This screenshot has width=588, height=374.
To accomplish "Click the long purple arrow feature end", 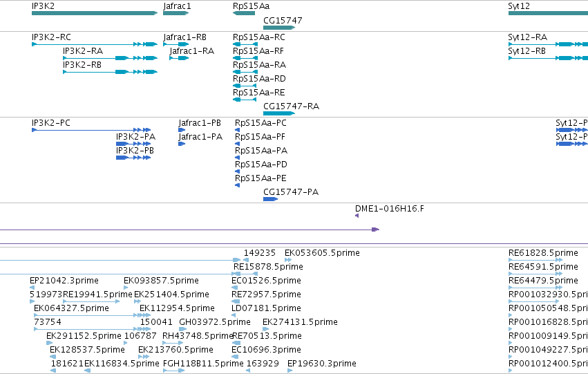I will pyautogui.click(x=375, y=230).
